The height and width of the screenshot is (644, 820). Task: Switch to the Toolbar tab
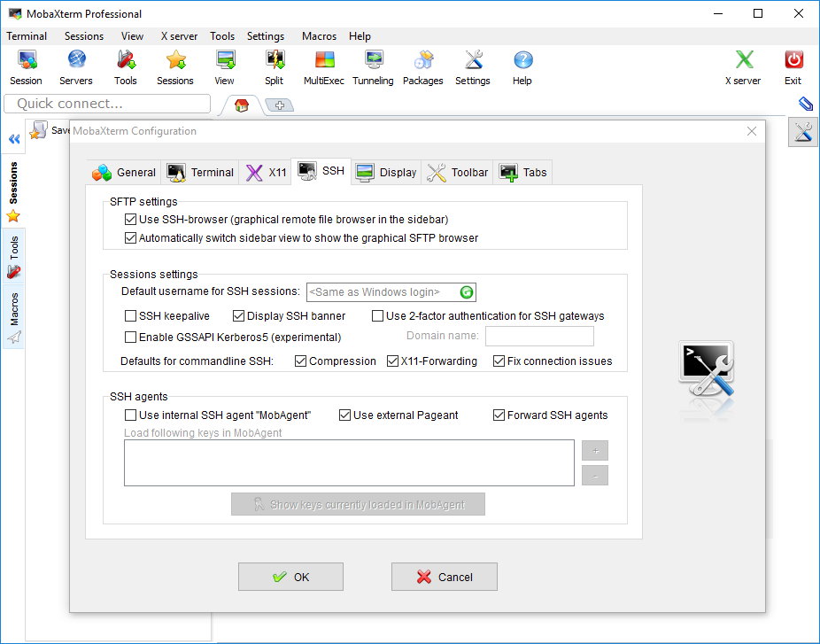(x=457, y=172)
